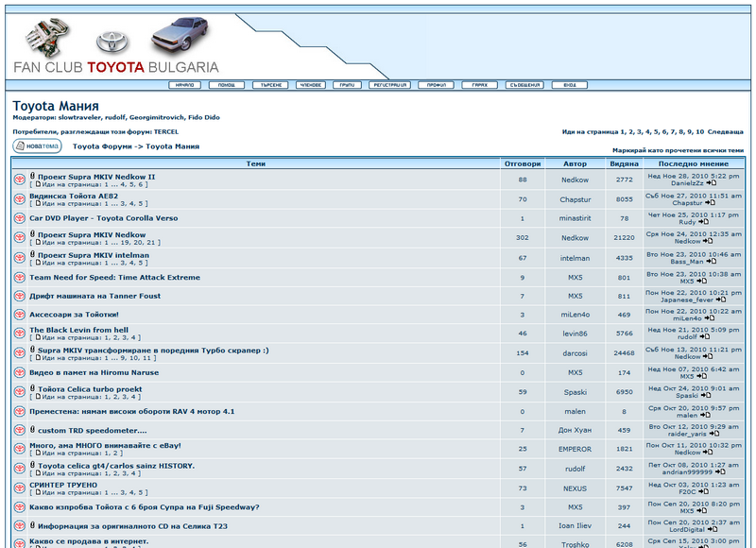This screenshot has height=548, width=756.
Task: Open the ПРОФИЛ navigation button
Action: point(436,85)
